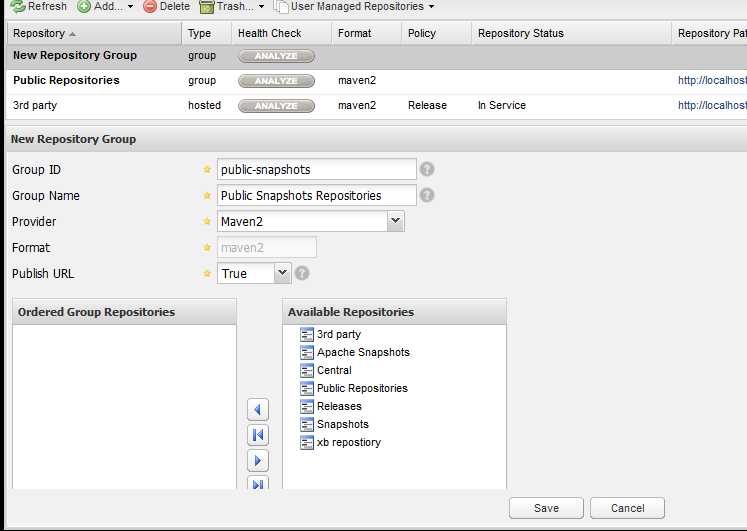Click the move-all-left arrow button
The height and width of the screenshot is (531, 747).
click(x=258, y=435)
